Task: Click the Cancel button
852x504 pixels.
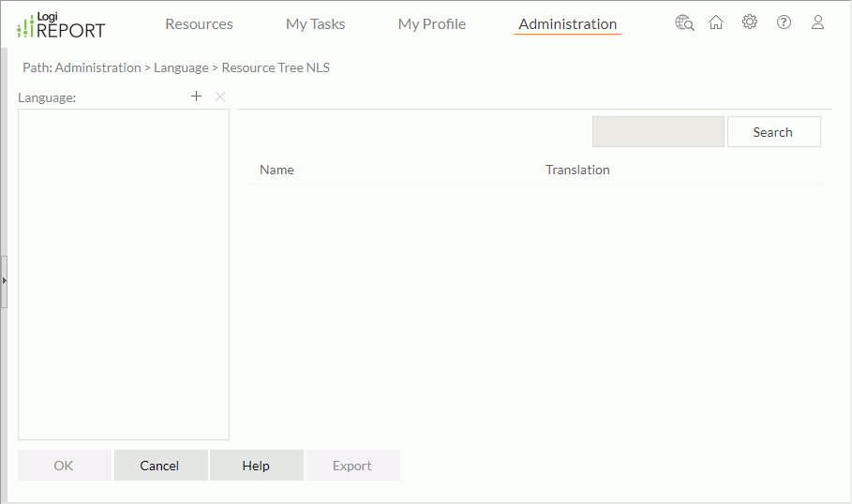Action: (159, 466)
